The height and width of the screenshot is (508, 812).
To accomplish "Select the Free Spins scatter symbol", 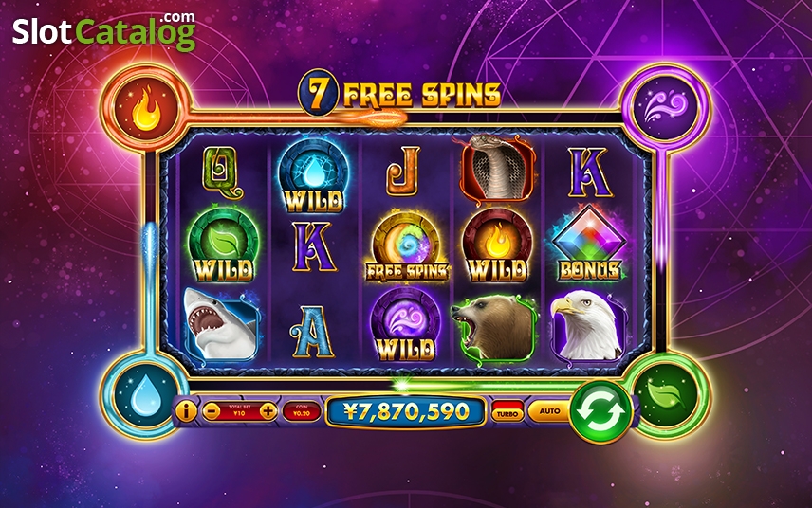I will pos(408,246).
